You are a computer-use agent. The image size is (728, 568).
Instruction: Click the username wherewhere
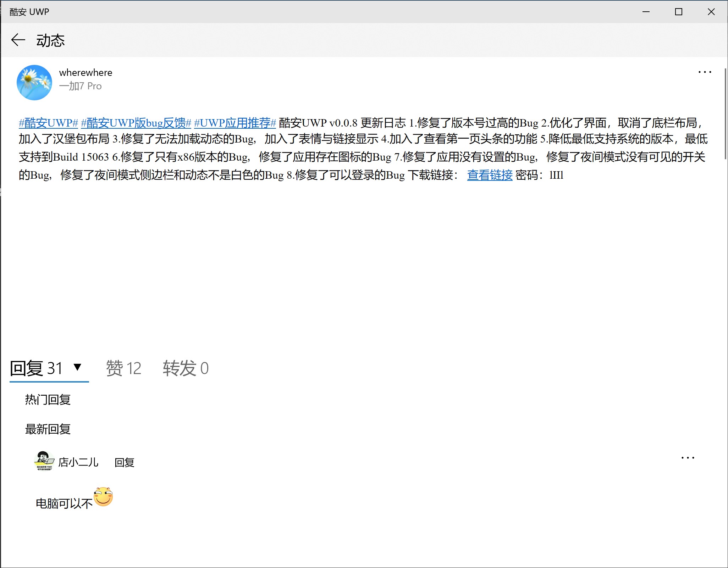point(86,73)
